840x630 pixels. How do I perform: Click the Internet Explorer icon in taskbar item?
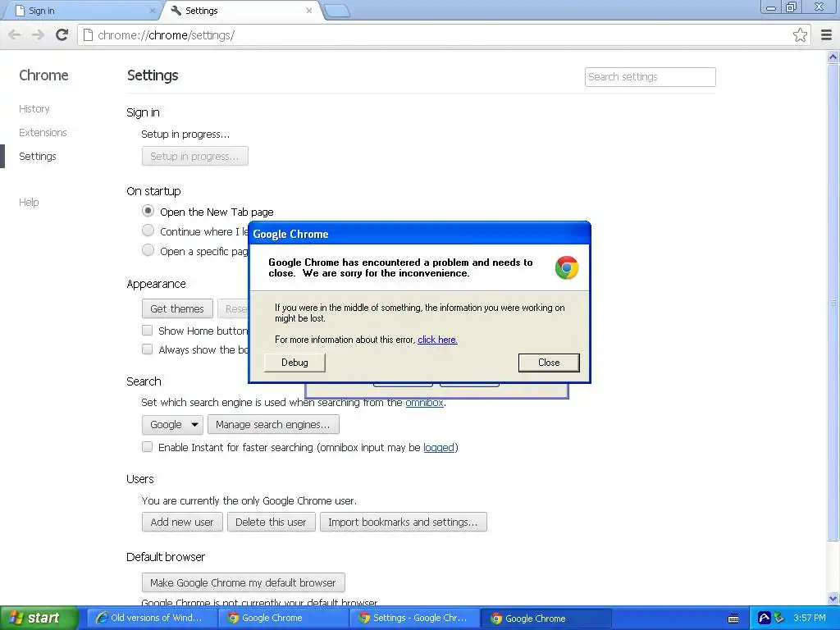click(x=101, y=618)
